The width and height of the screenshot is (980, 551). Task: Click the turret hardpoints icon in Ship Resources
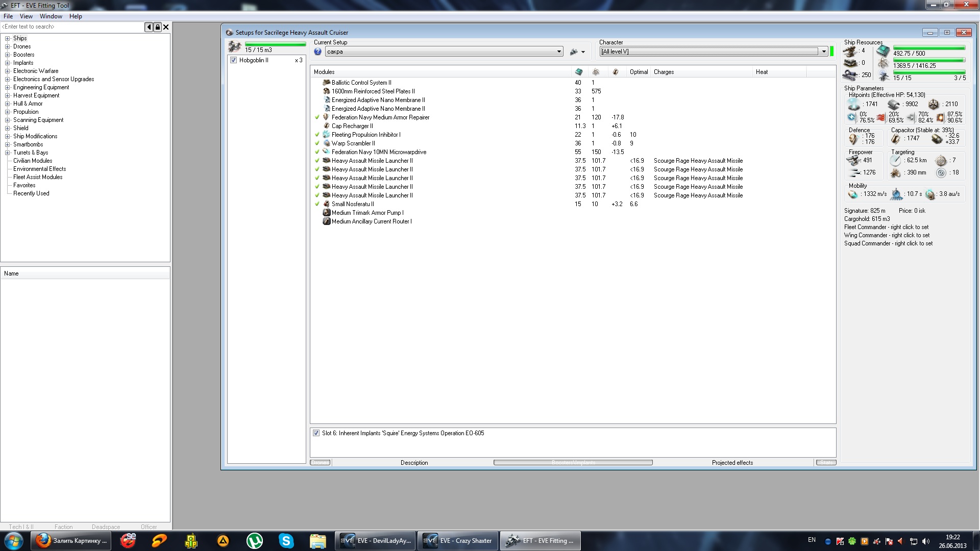pos(850,51)
